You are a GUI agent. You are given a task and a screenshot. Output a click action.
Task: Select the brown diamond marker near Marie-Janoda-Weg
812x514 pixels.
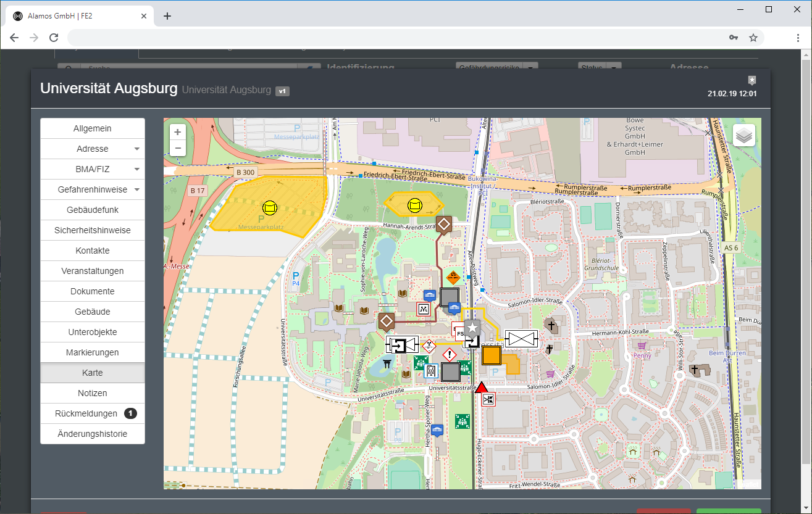click(x=387, y=321)
